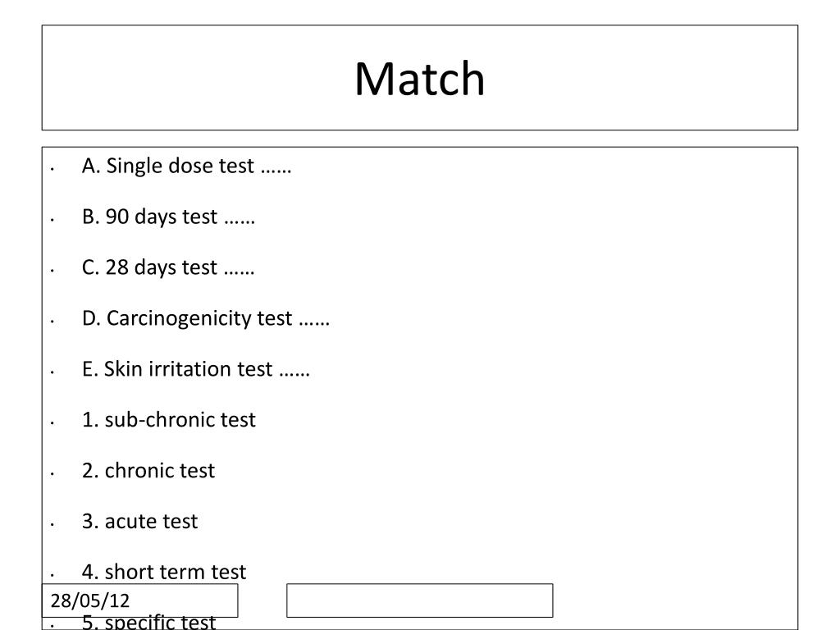Click the acute test option
Image resolution: width=840 pixels, height=630 pixels.
139,521
